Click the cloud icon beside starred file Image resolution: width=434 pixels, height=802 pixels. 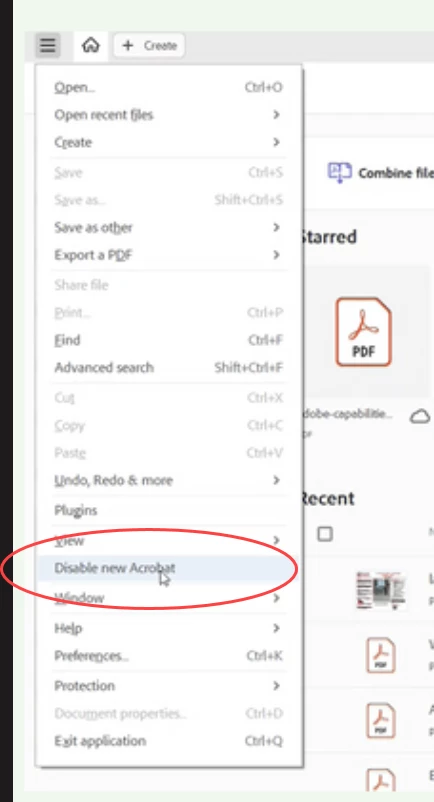tap(420, 417)
